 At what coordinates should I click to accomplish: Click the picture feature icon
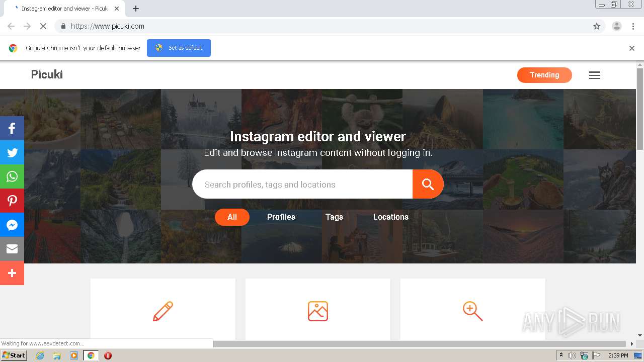click(x=318, y=311)
